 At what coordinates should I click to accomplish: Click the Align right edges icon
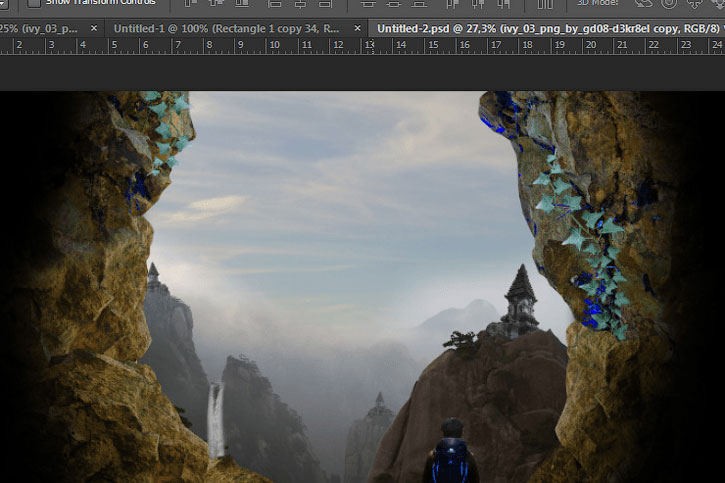[326, 4]
